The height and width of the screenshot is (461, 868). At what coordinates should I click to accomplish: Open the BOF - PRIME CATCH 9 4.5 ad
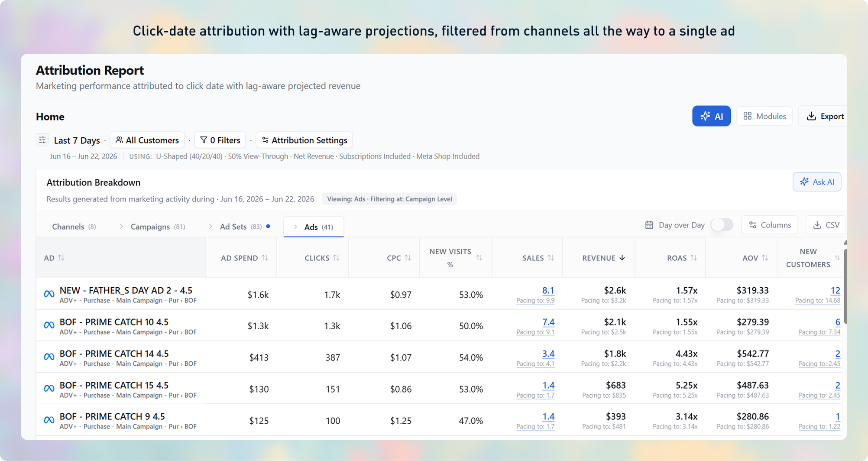click(112, 416)
